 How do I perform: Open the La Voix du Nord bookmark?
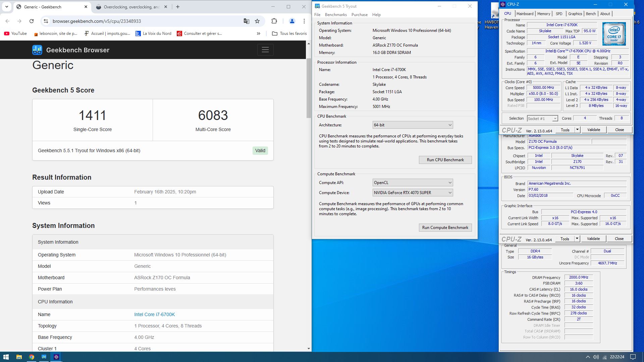[153, 34]
